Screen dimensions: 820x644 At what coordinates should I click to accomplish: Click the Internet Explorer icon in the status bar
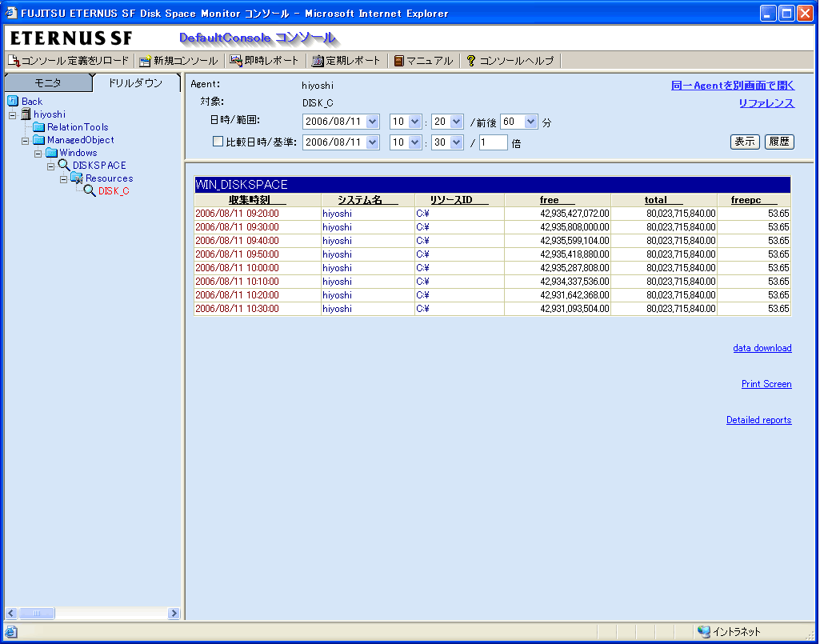11,631
